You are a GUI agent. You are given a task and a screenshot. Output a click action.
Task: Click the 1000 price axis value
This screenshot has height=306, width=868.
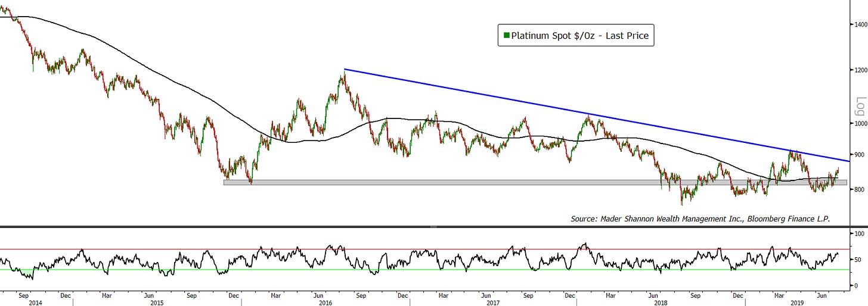tap(860, 124)
